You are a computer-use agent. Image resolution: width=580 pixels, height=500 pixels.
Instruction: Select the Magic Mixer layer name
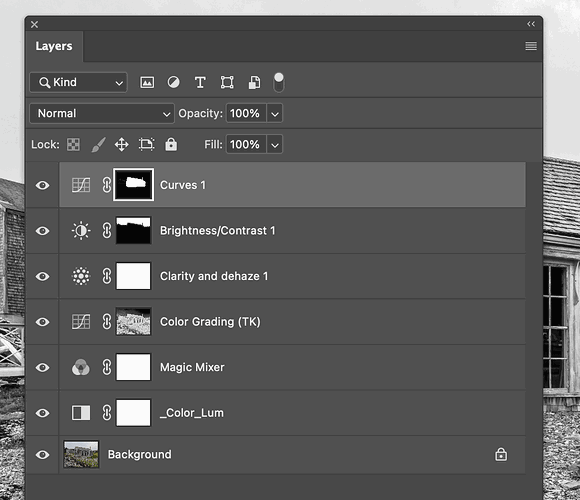(x=192, y=367)
